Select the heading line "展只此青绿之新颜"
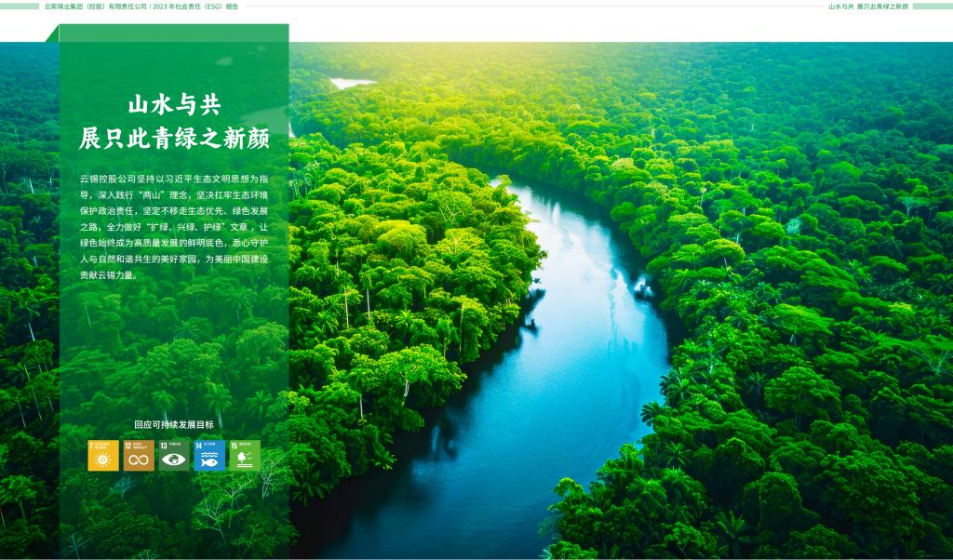Screen dimensions: 953x560 click(174, 140)
